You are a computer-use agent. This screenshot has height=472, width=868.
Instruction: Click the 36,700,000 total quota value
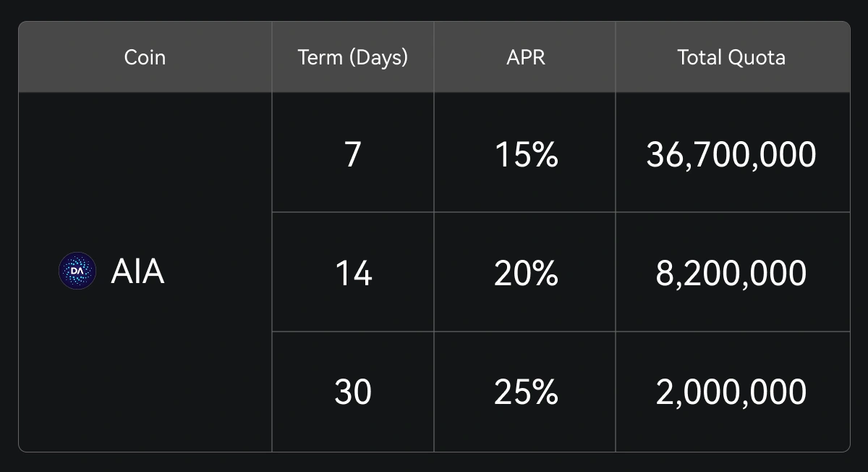(x=731, y=154)
